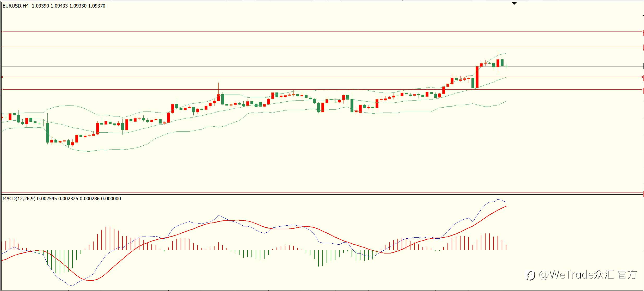The image size is (644, 291).
Task: Click the open price value 1.09390
Action: 40,6
